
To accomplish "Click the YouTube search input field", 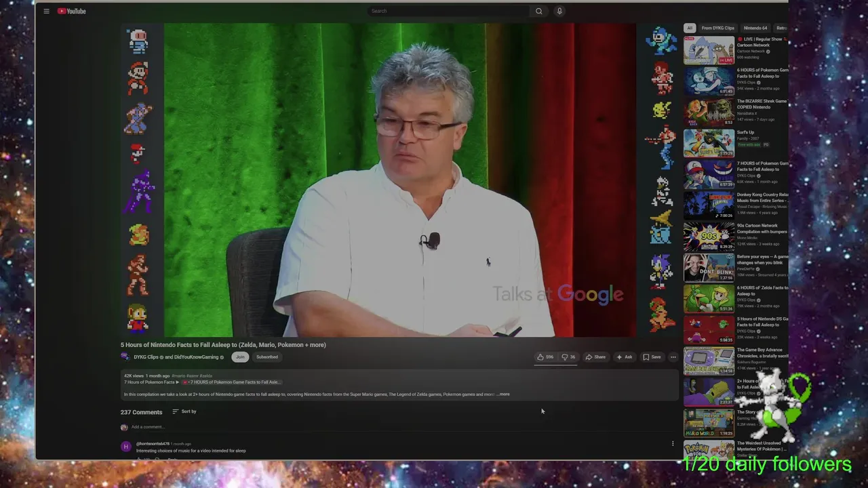I will click(448, 11).
